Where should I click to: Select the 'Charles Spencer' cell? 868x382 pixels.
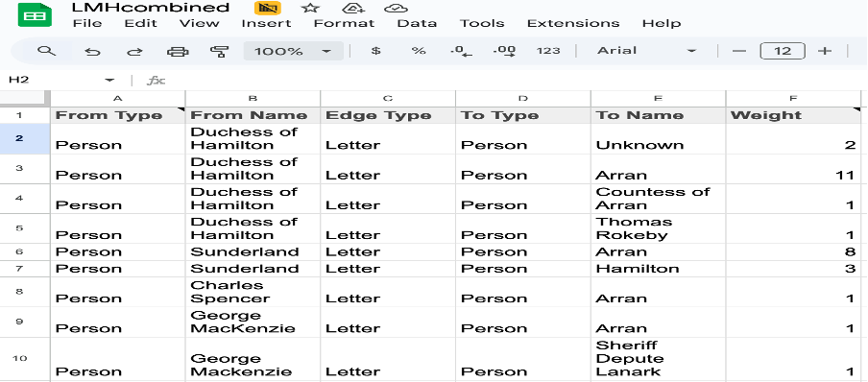[x=253, y=292]
